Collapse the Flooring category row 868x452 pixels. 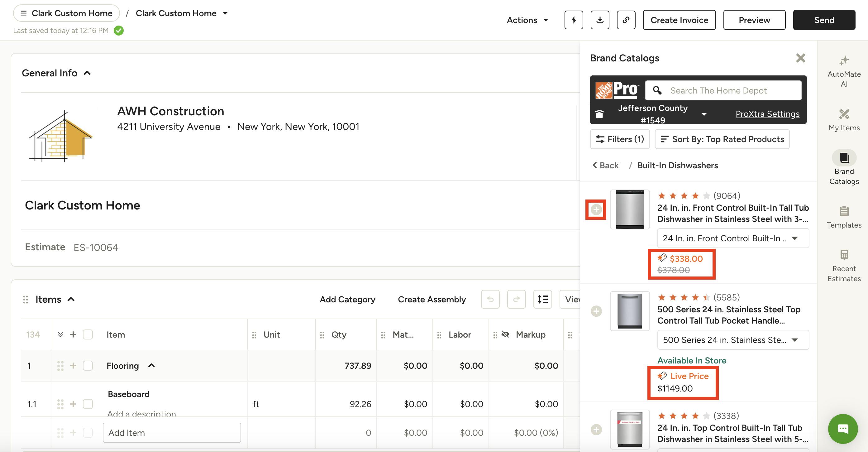(152, 365)
